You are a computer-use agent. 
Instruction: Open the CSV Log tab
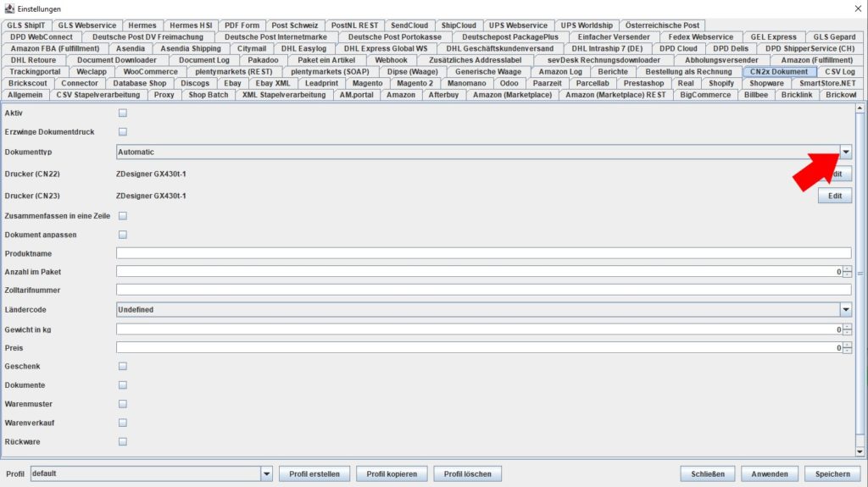(x=840, y=72)
